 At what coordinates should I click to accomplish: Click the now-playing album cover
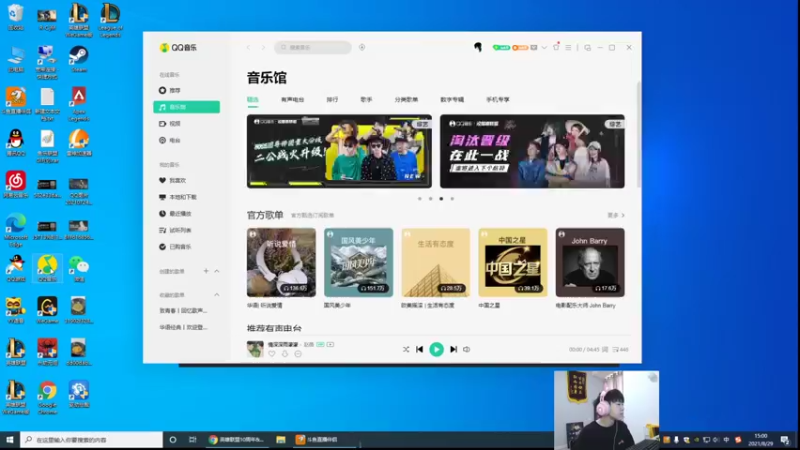[x=255, y=349]
